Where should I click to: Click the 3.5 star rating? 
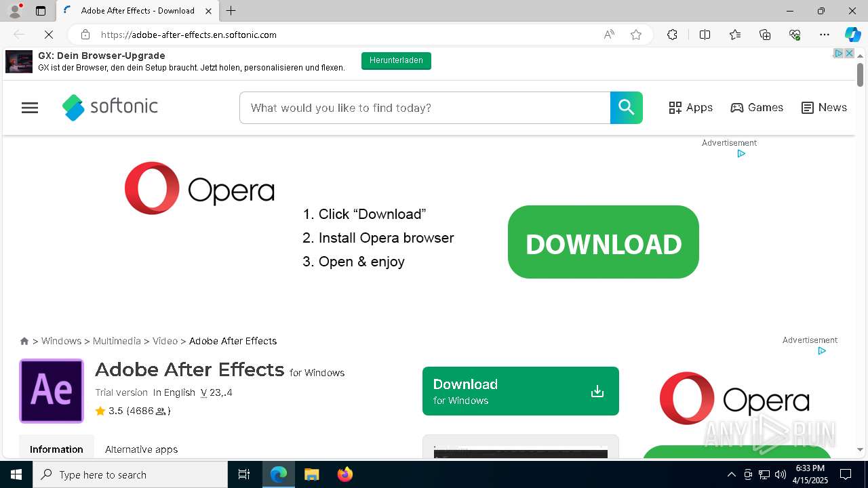[x=133, y=411]
